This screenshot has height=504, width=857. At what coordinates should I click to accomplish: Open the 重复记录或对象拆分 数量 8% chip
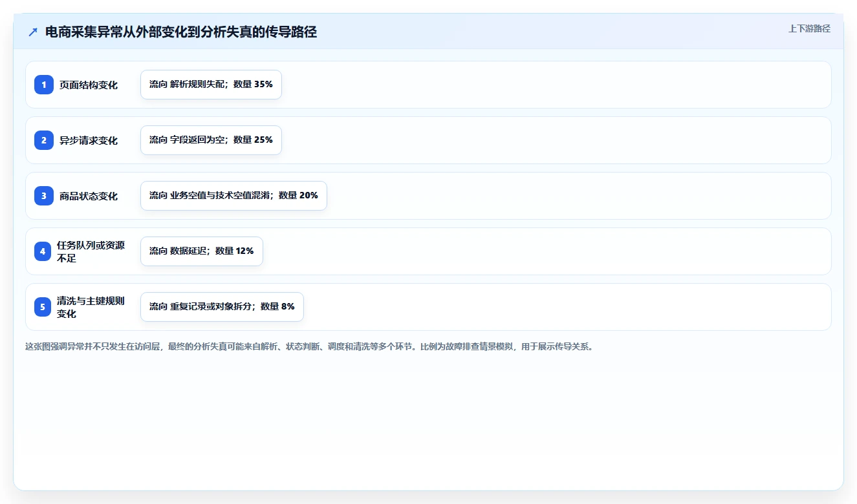(222, 307)
